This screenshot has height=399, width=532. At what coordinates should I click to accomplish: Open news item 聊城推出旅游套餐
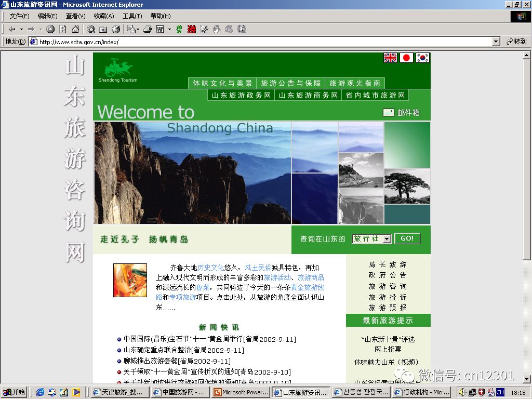point(177,361)
